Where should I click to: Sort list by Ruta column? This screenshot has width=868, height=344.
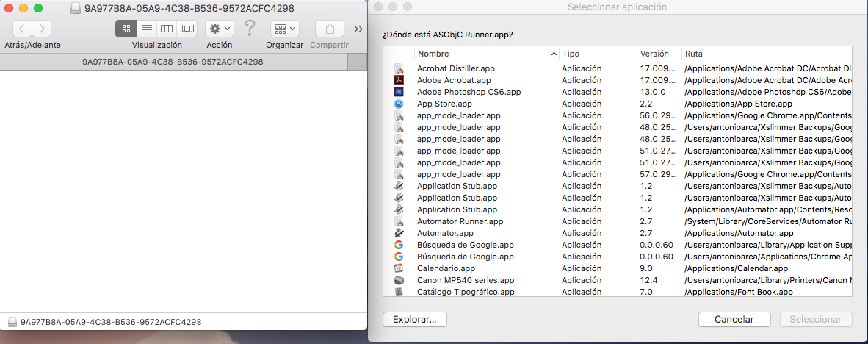click(x=767, y=54)
